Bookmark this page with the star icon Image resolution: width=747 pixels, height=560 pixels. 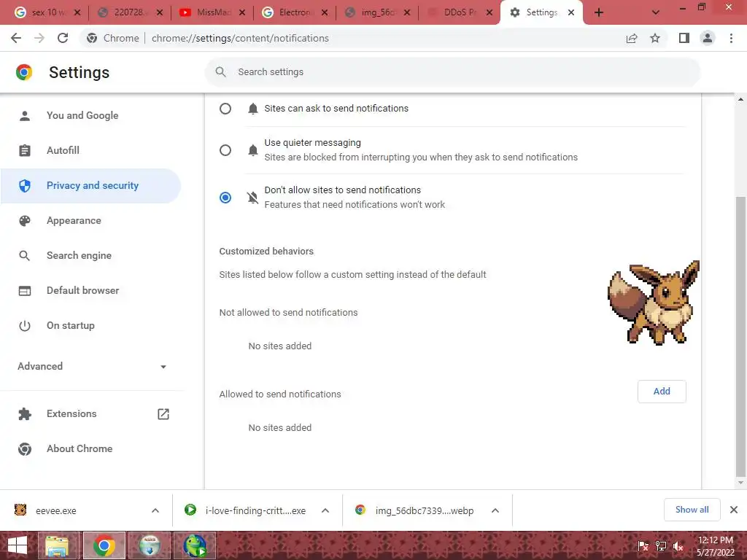[x=655, y=38]
